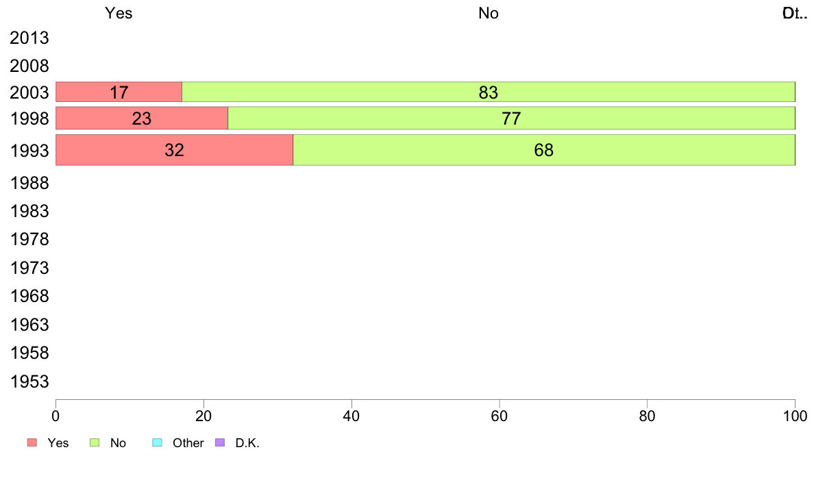Click the cyan Other legend swatch

click(x=156, y=443)
